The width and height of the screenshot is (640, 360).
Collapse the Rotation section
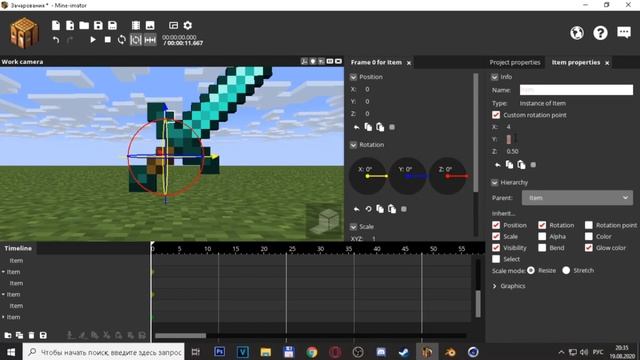coord(353,145)
